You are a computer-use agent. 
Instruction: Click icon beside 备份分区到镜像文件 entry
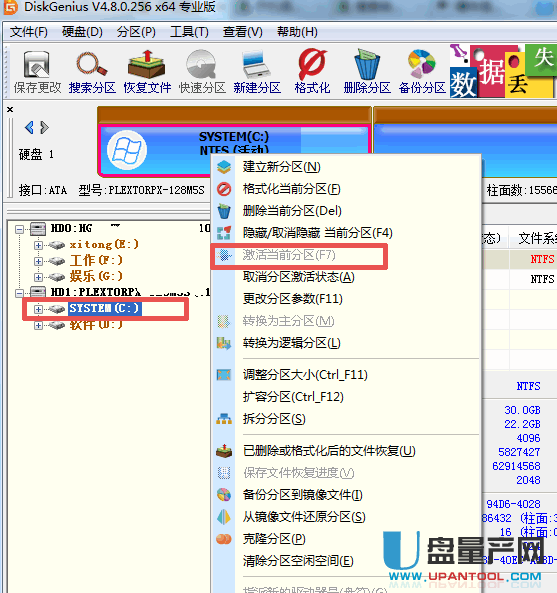(224, 495)
